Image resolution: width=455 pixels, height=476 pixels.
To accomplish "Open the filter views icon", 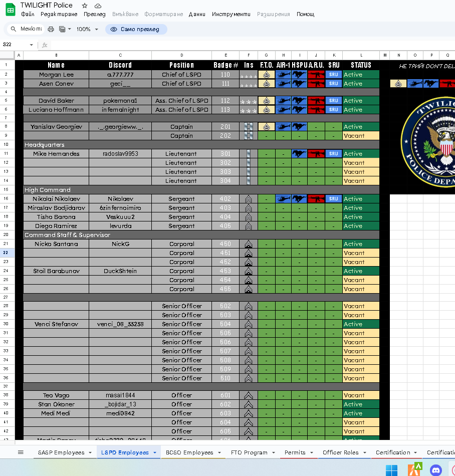I will coord(62,29).
